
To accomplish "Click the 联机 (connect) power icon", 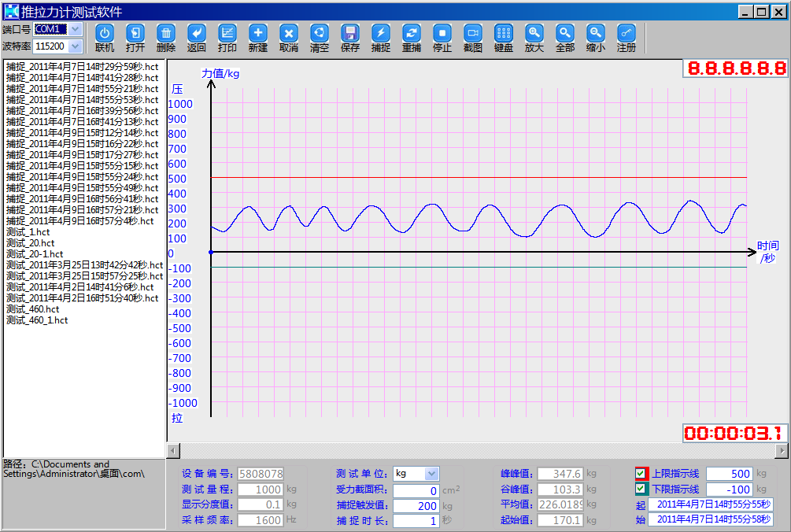I will click(x=105, y=33).
